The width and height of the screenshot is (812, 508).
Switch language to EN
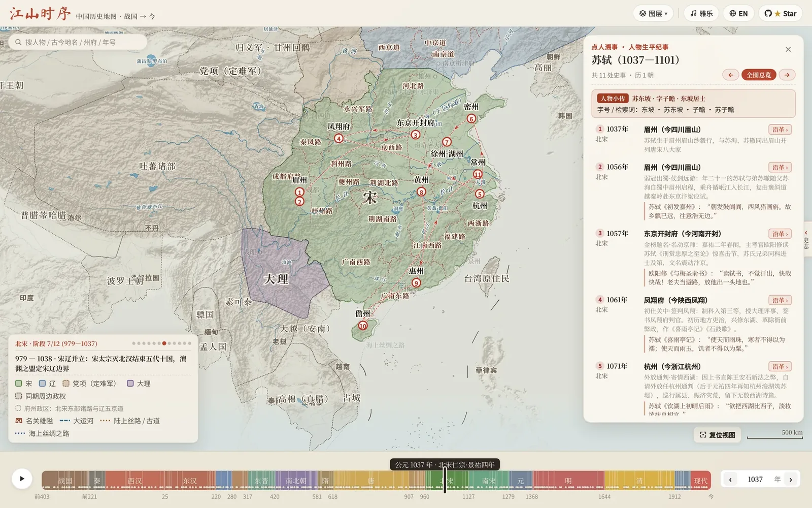(738, 14)
